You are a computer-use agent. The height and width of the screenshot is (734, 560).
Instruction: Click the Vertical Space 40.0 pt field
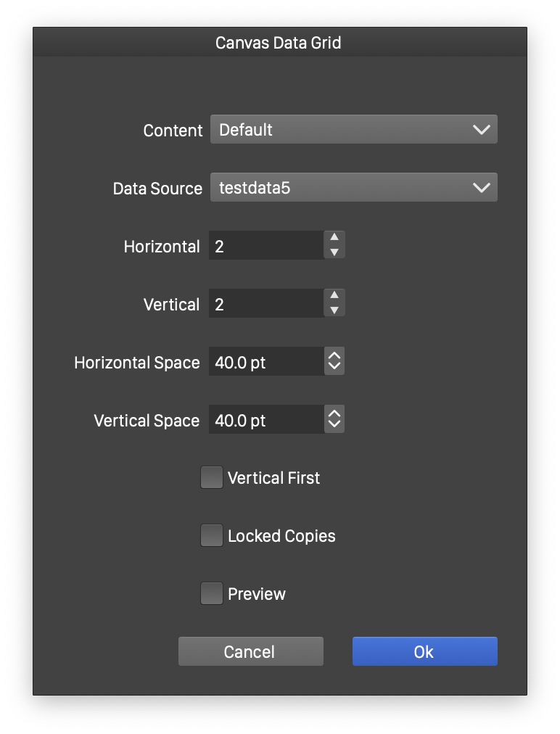[x=265, y=420]
